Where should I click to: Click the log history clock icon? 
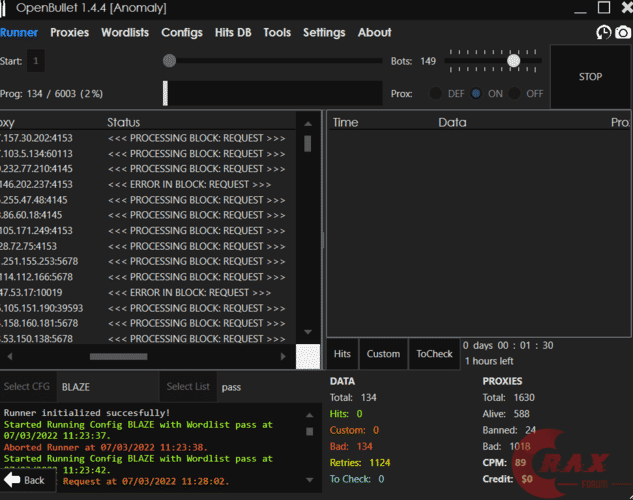tap(604, 32)
